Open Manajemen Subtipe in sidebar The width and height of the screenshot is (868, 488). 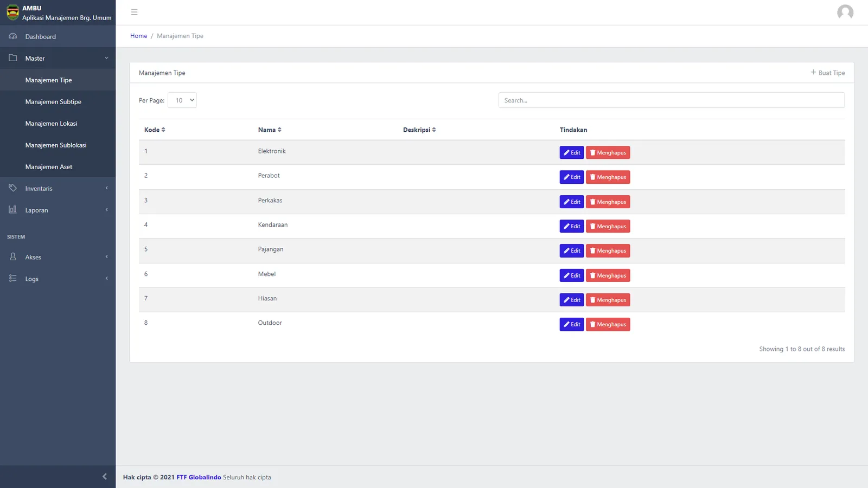(58, 102)
